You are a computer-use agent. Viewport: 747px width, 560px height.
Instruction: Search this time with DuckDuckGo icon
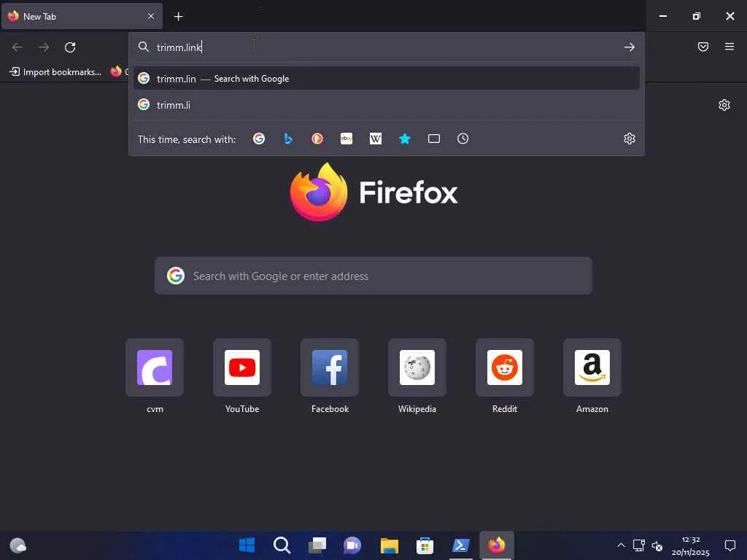coord(317,139)
